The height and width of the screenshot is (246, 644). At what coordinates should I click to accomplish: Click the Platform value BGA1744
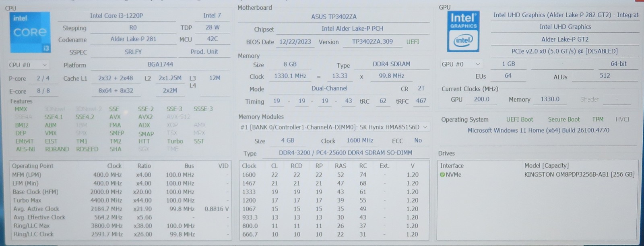(160, 64)
